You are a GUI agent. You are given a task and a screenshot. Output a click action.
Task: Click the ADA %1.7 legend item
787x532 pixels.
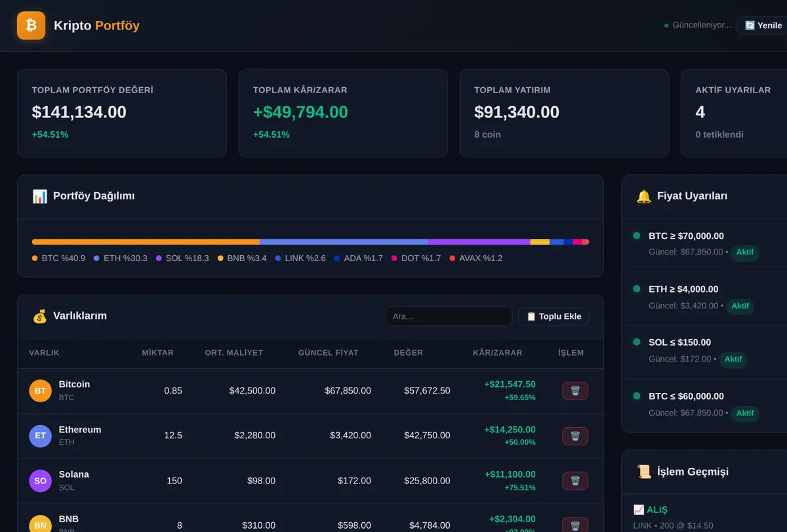click(359, 258)
